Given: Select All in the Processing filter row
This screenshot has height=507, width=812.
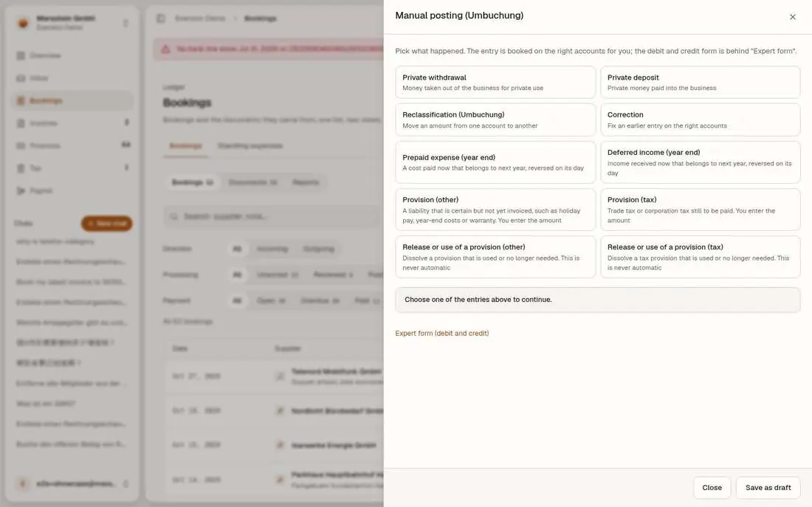Looking at the screenshot, I should pyautogui.click(x=237, y=275).
